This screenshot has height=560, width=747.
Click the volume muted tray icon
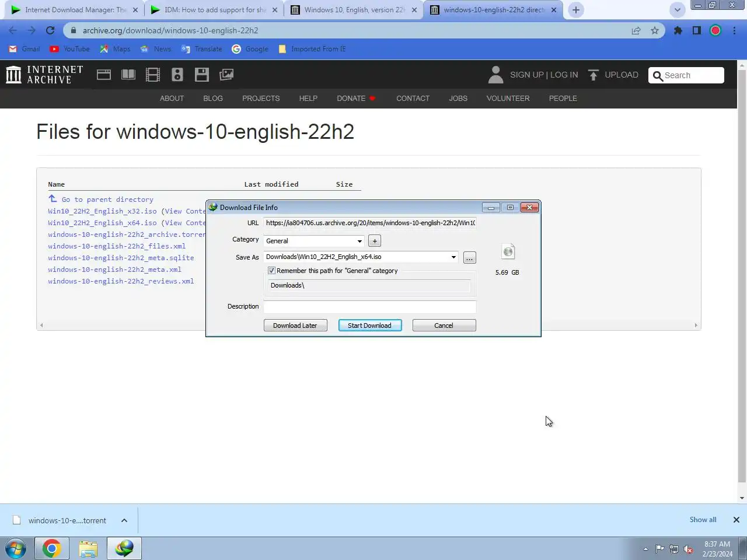pyautogui.click(x=689, y=549)
